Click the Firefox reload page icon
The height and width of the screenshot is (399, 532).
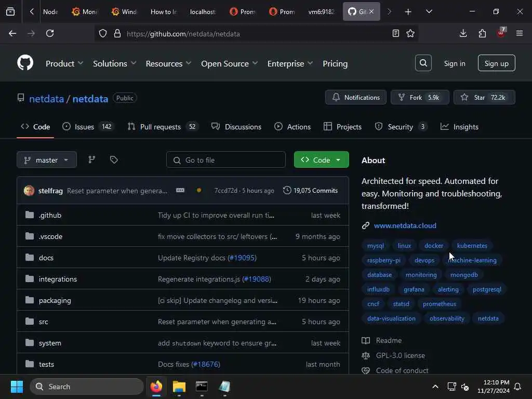coord(50,33)
